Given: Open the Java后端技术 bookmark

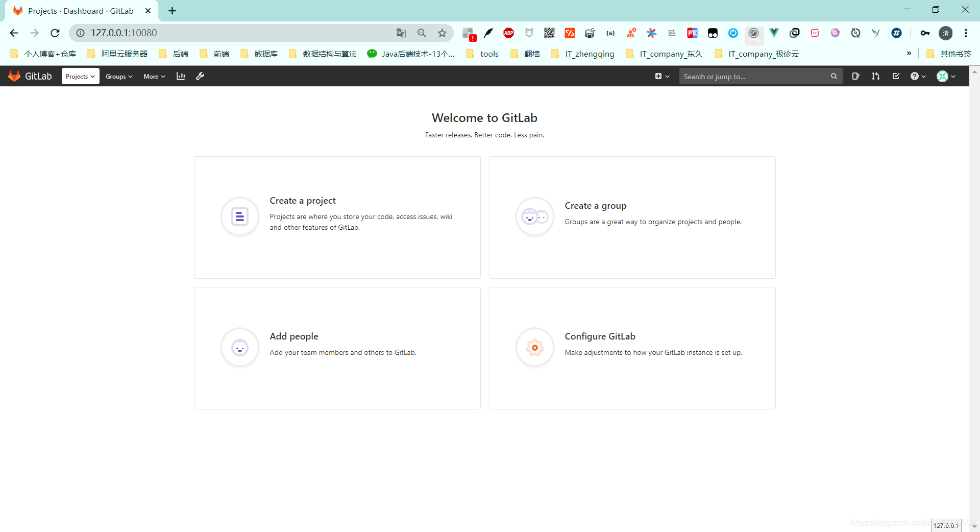Looking at the screenshot, I should click(x=411, y=54).
